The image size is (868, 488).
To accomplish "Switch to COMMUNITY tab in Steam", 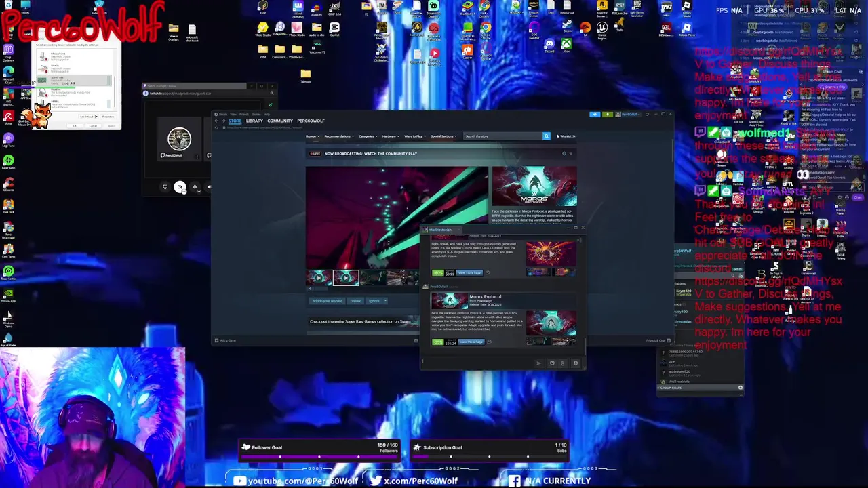I will coord(279,121).
